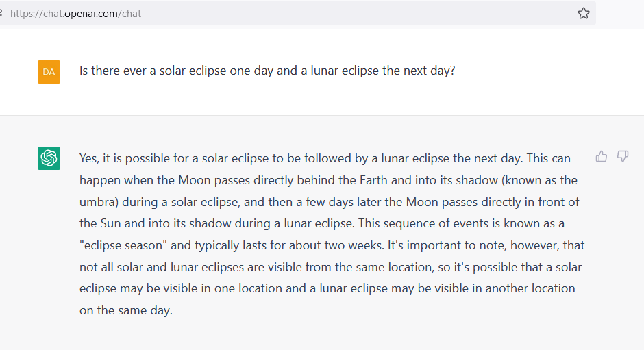644x350 pixels.
Task: Click the user's solar eclipse question text
Action: [267, 71]
